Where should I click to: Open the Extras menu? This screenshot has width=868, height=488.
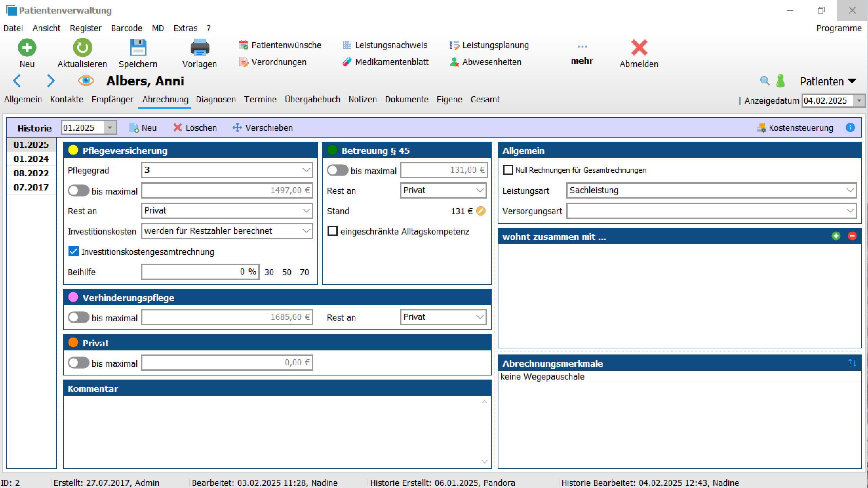pyautogui.click(x=185, y=28)
